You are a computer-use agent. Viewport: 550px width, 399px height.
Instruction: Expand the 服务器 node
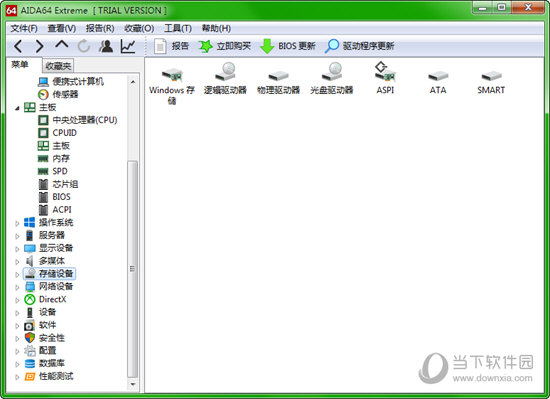[x=17, y=236]
